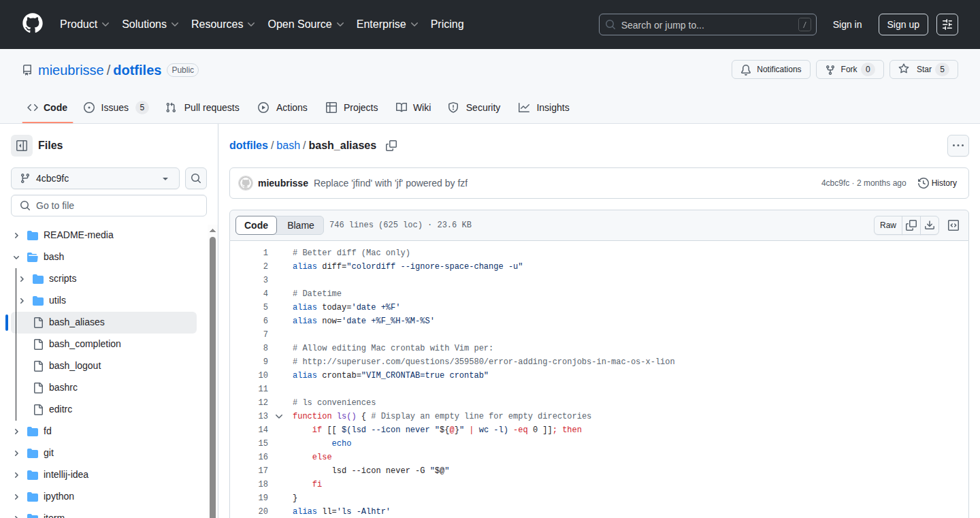Expand the Solutions menu

coord(150,25)
